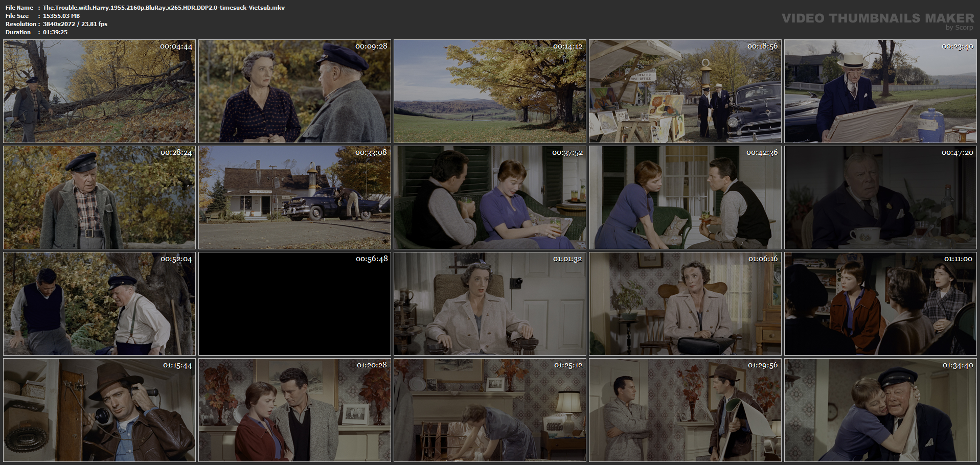Choose the frame timestamped 01:25:12
This screenshot has width=980, height=465.
(490, 410)
